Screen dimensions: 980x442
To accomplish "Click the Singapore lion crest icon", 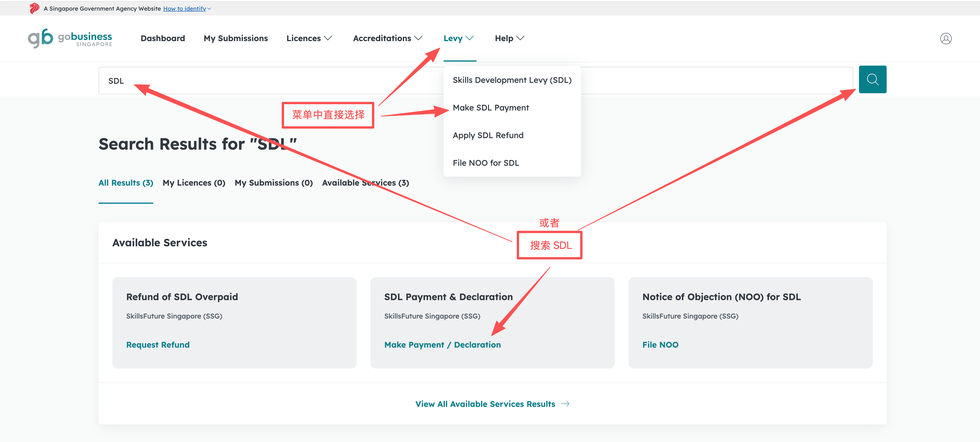I will (x=34, y=8).
